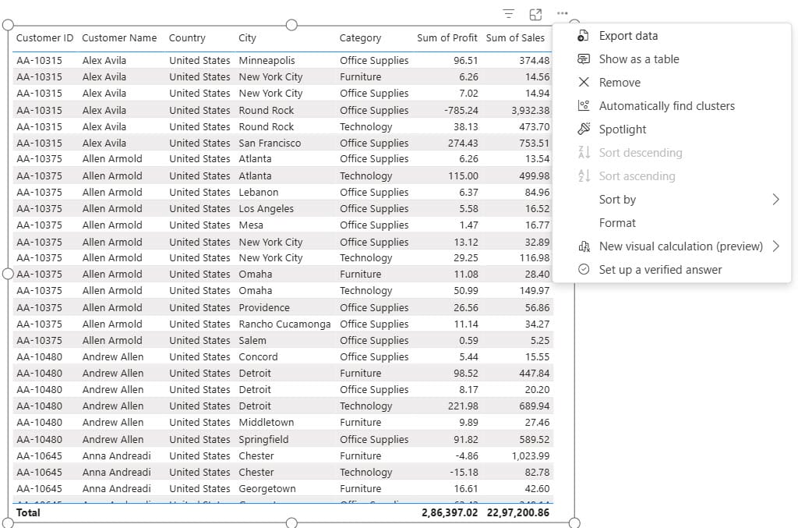812x528 pixels.
Task: Click the 3,932.38 sales value
Action: 530,111
